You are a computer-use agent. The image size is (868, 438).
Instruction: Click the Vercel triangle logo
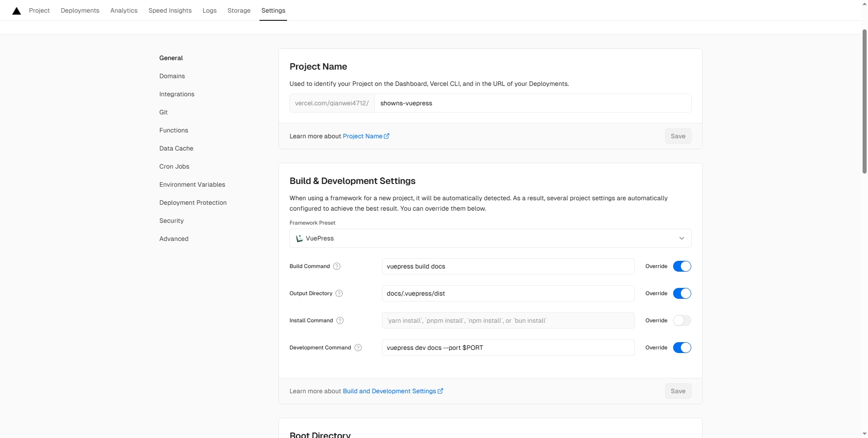coord(16,11)
